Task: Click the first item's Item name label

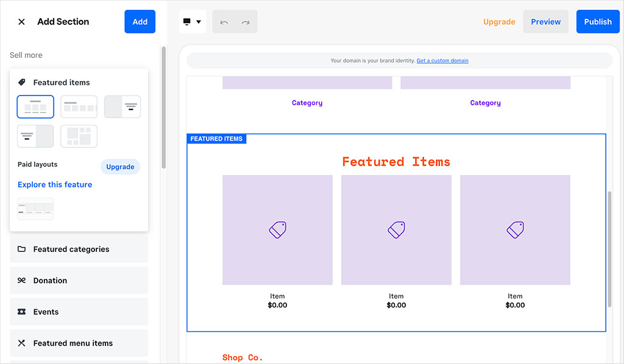Action: click(277, 296)
